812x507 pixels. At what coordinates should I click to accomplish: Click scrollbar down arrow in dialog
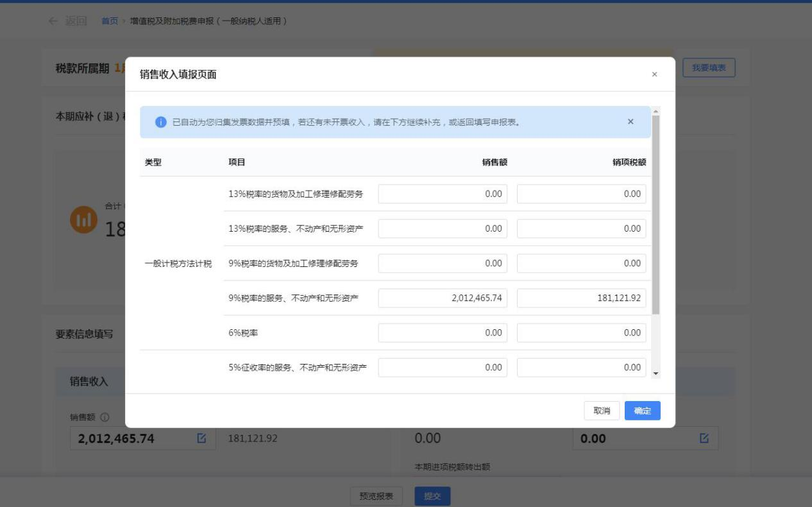[x=656, y=374]
